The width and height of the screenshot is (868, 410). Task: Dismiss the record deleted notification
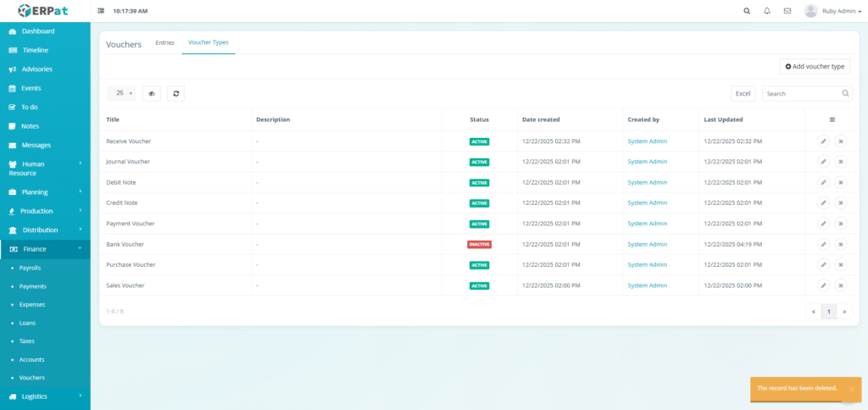[x=851, y=389]
